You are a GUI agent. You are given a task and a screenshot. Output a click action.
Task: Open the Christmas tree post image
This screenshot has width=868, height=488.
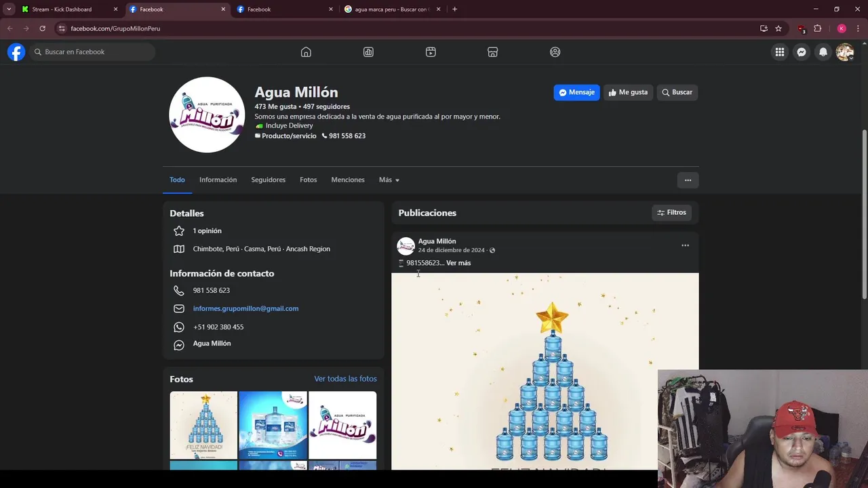click(x=545, y=371)
